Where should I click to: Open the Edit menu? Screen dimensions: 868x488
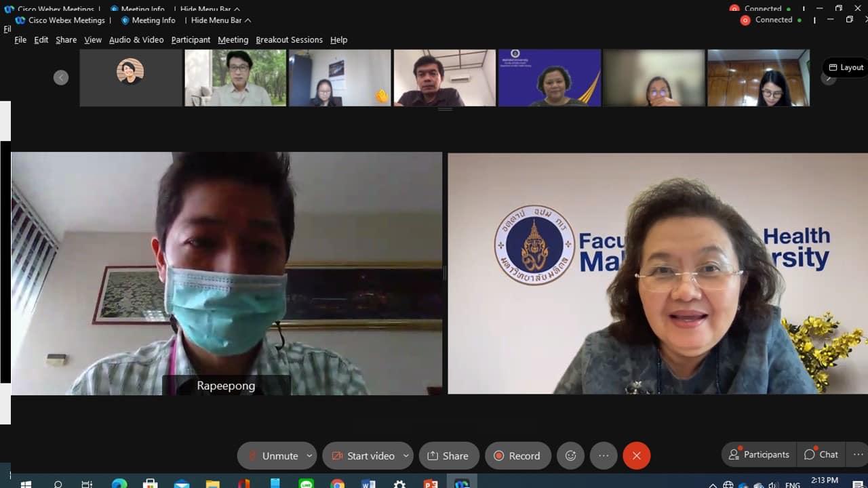(41, 40)
